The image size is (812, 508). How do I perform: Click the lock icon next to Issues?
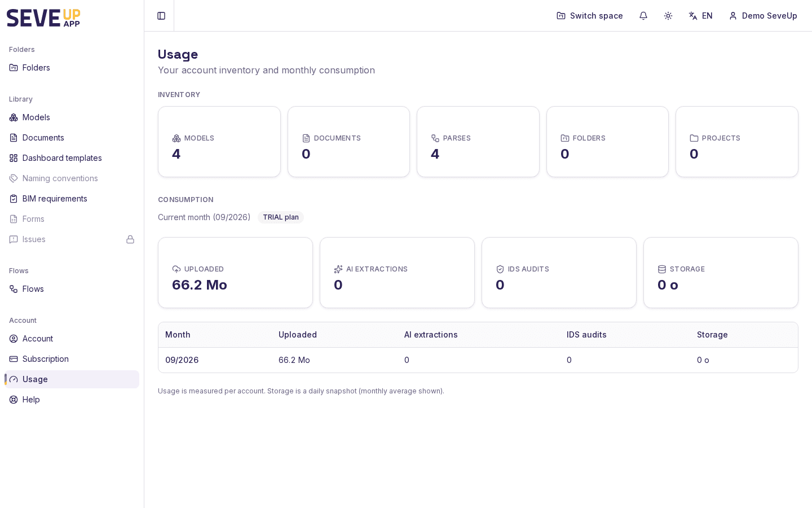pyautogui.click(x=130, y=239)
